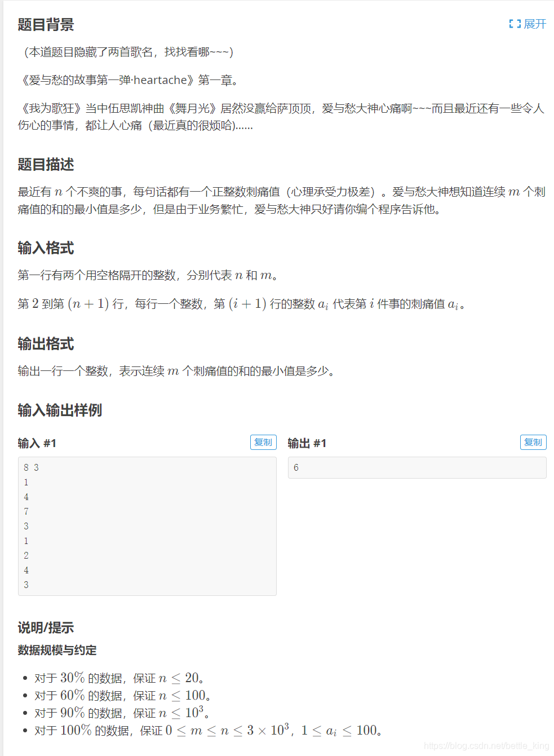
Task: Click the paragraph starting 《我为歌狂》
Action: (281, 117)
